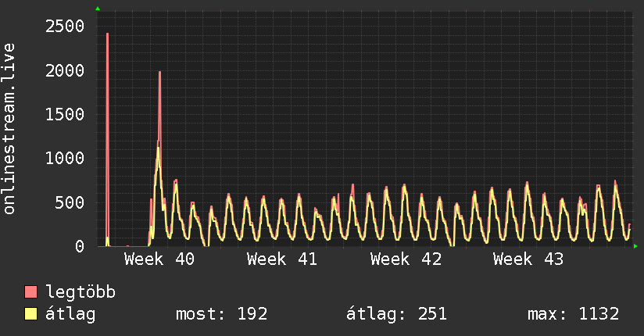Click the 500 y-axis label

[70, 202]
